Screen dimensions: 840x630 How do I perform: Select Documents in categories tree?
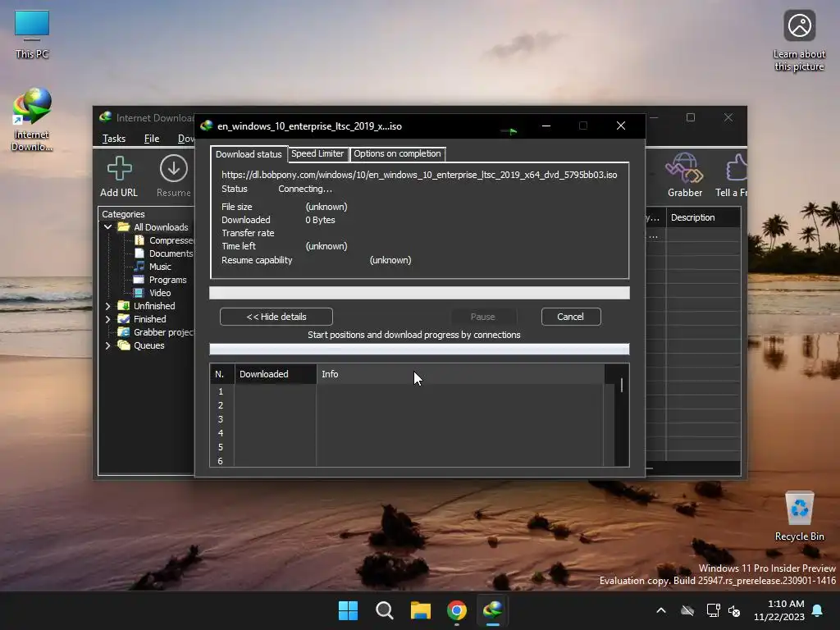pos(171,253)
